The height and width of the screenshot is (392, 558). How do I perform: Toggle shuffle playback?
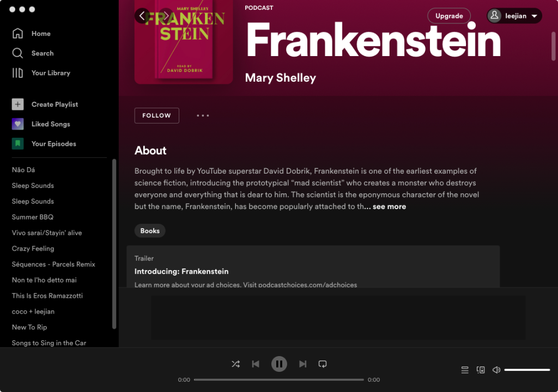tap(235, 364)
